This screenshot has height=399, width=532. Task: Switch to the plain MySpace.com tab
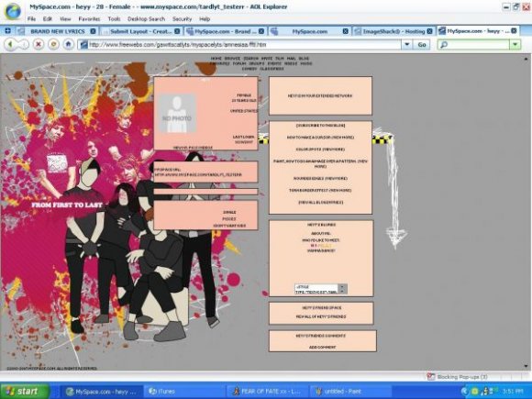pos(309,31)
